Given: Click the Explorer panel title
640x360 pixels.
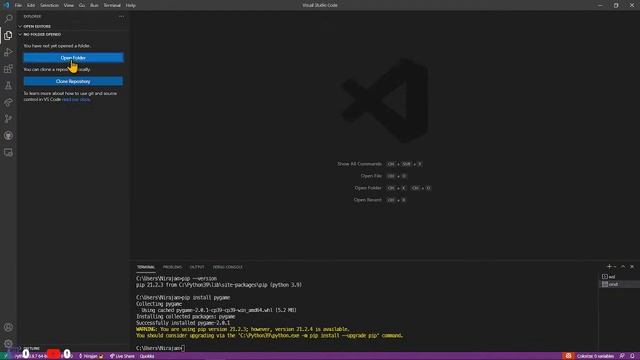Looking at the screenshot, I should coord(32,17).
